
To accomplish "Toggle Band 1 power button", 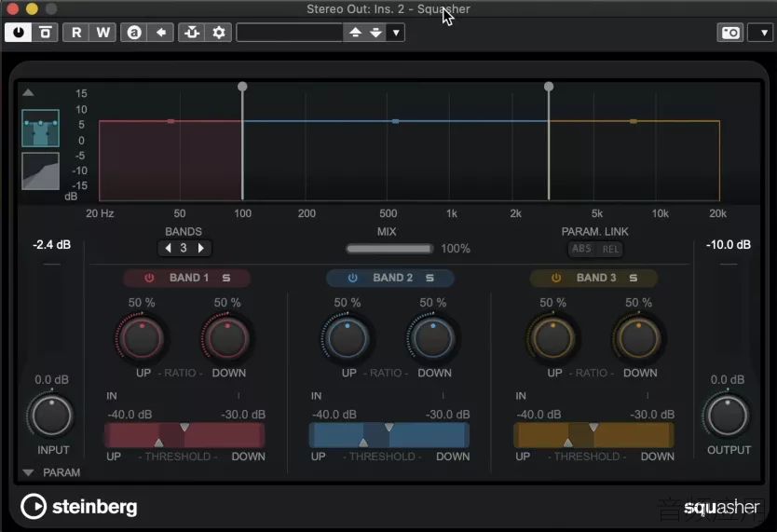I will click(x=149, y=278).
